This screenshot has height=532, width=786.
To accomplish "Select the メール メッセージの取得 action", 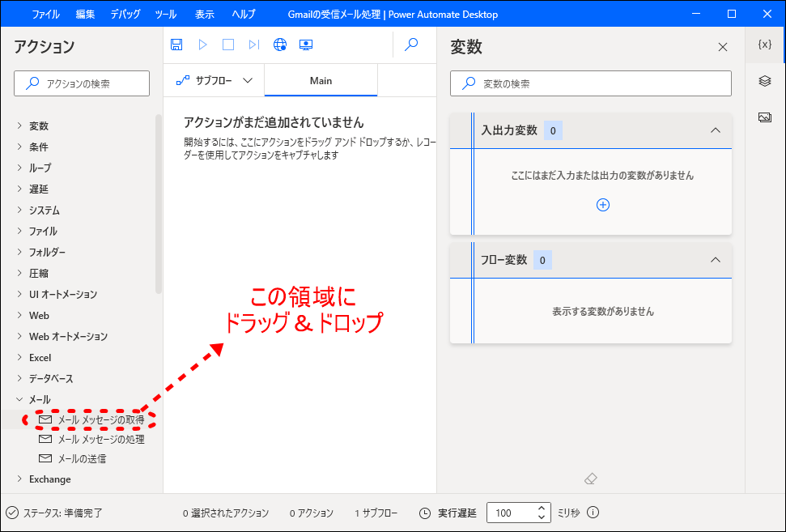I will pos(101,419).
